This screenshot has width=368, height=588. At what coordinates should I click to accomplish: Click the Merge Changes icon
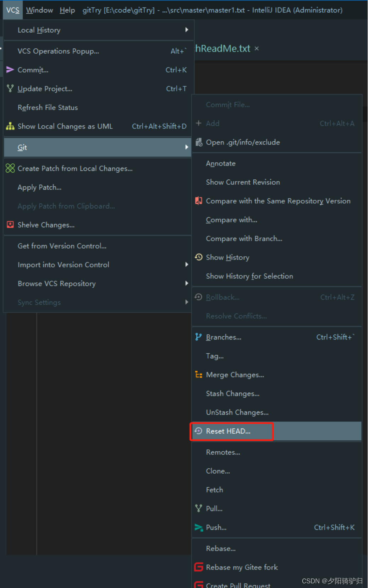tap(199, 375)
